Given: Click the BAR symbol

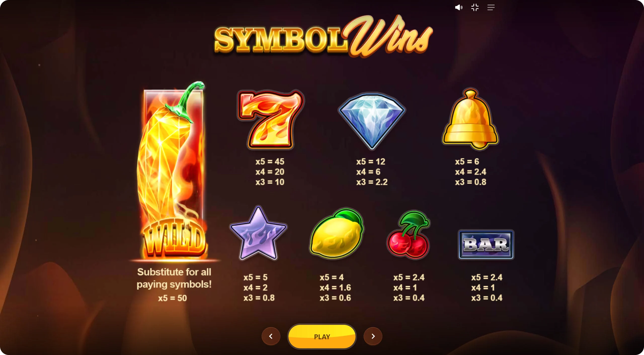Looking at the screenshot, I should [x=486, y=245].
